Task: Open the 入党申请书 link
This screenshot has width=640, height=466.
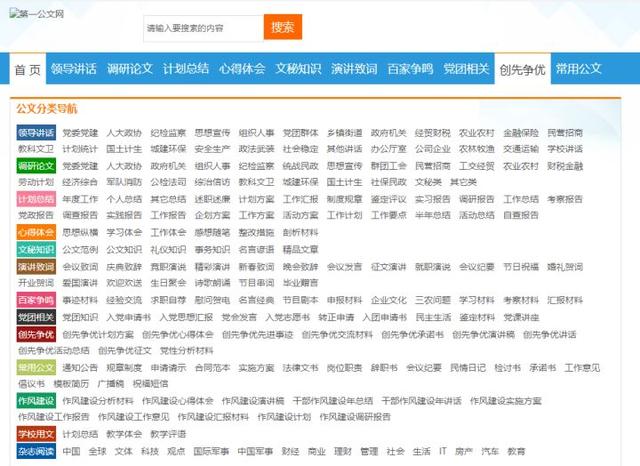Action: pyautogui.click(x=128, y=317)
